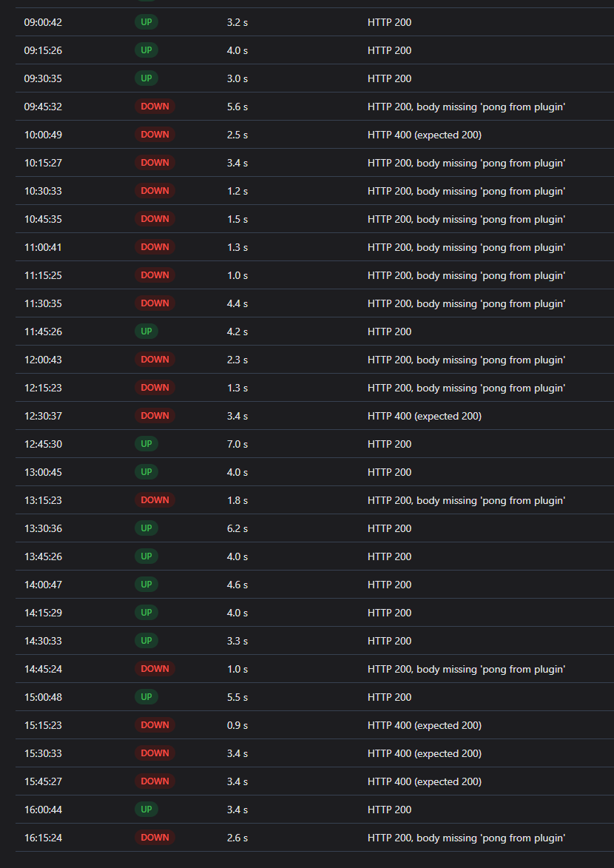Click the HTTP 400 message at 10:00:49
The image size is (614, 868).
(x=424, y=135)
